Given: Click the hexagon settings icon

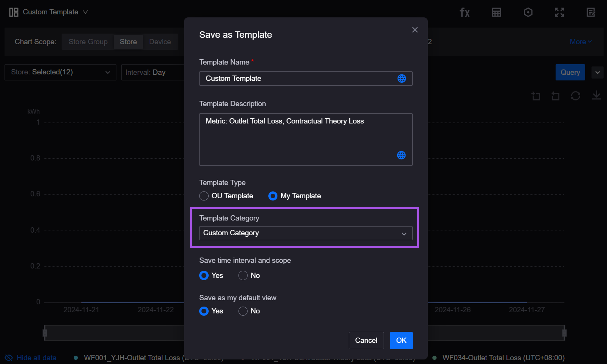Looking at the screenshot, I should pyautogui.click(x=528, y=12).
